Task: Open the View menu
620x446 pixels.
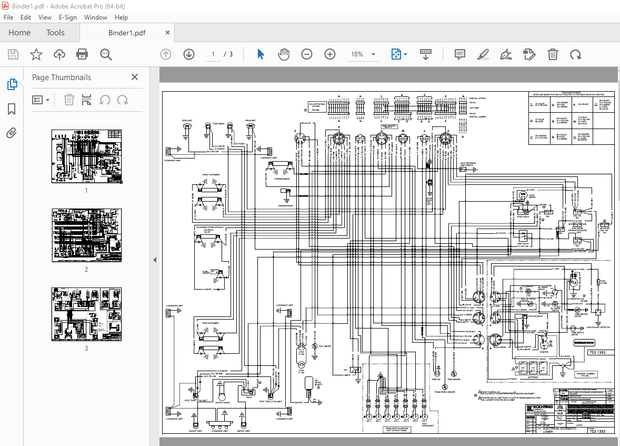Action: pyautogui.click(x=45, y=17)
